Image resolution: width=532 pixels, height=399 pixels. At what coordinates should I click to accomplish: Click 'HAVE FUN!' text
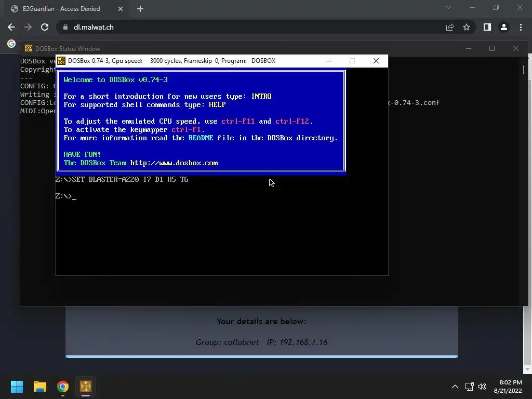(82, 154)
